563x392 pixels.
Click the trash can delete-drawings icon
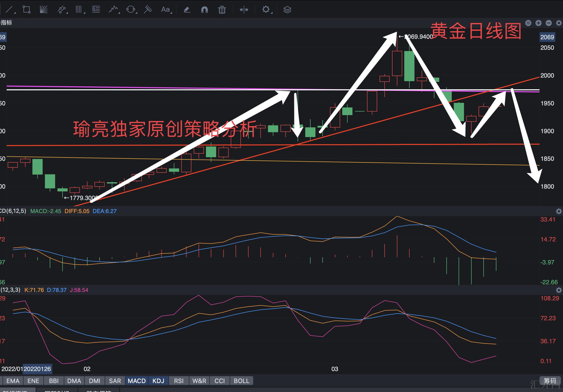(x=222, y=10)
